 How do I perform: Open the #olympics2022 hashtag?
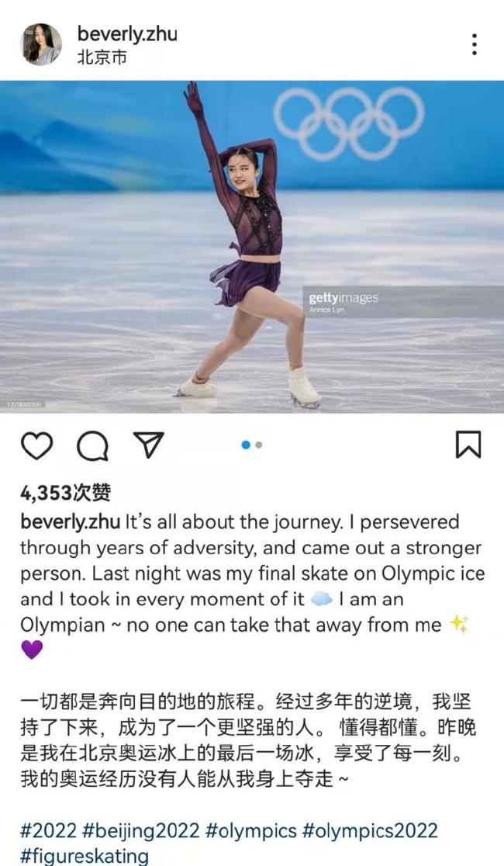click(371, 830)
